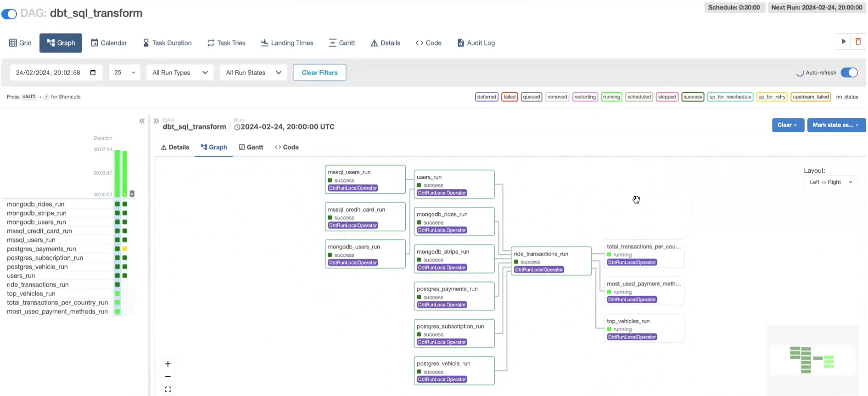Filter by the failed status legend
This screenshot has width=868, height=396.
tap(509, 97)
